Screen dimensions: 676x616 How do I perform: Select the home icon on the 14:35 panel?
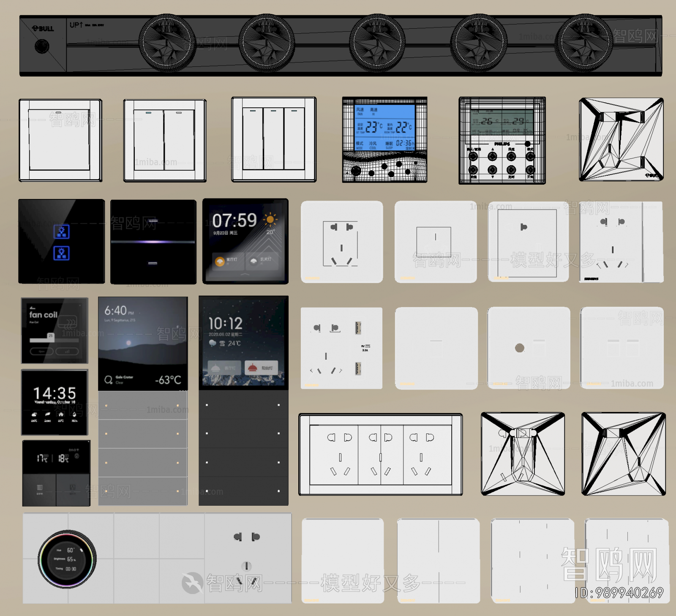tap(60, 415)
